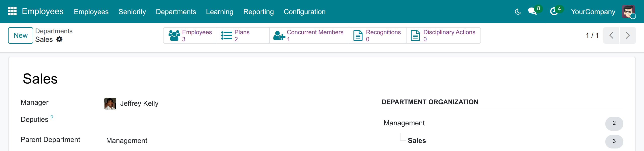Image resolution: width=644 pixels, height=151 pixels.
Task: Open the Reporting menu
Action: (258, 12)
